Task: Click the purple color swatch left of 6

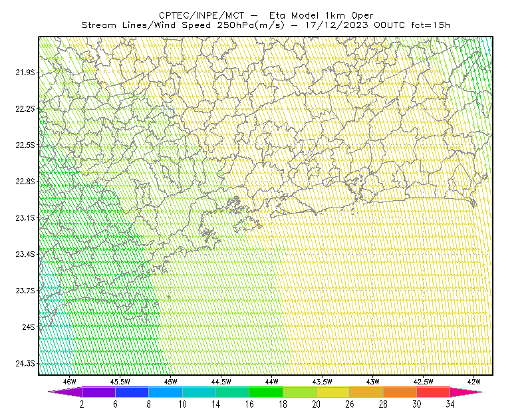Action: click(98, 392)
